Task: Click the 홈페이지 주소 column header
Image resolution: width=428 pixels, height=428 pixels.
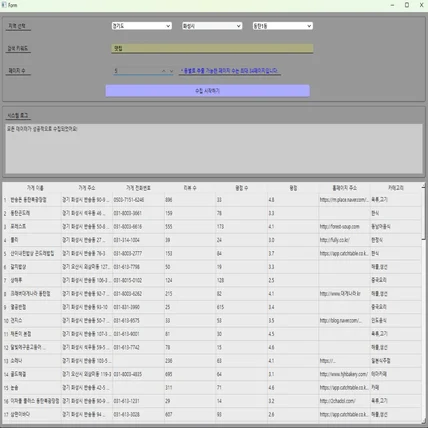Action: (x=344, y=188)
